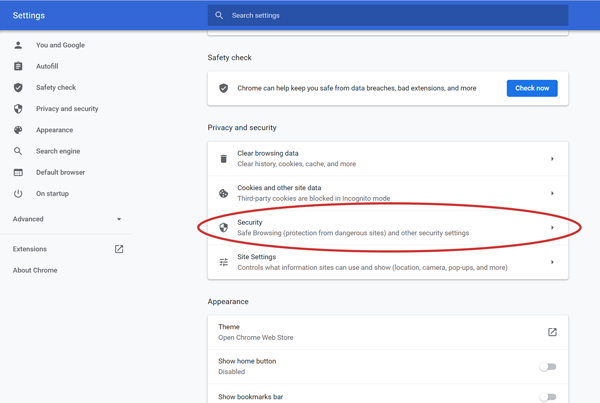Open Chrome Web Store via Theme external link icon
600x403 pixels.
point(552,332)
